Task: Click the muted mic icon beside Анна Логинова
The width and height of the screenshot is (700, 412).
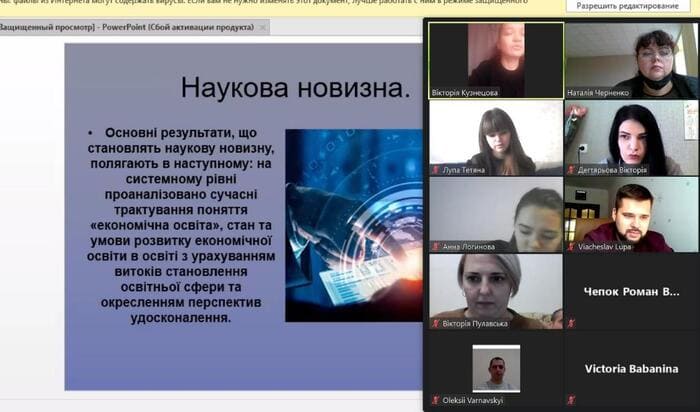Action: 436,246
